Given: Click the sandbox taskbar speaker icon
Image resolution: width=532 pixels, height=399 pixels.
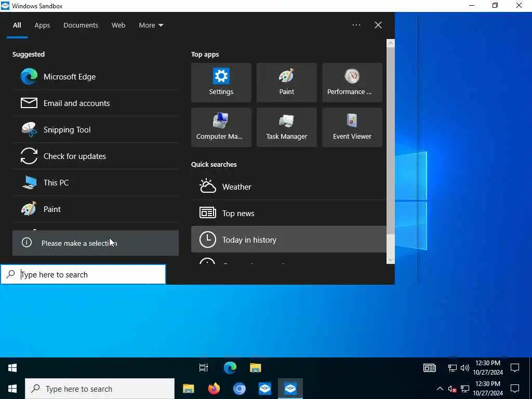Looking at the screenshot, I should click(x=465, y=368).
